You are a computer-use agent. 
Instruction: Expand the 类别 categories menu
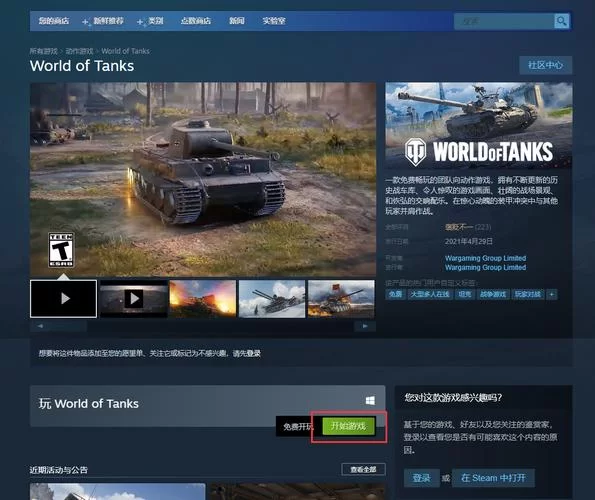[x=156, y=21]
